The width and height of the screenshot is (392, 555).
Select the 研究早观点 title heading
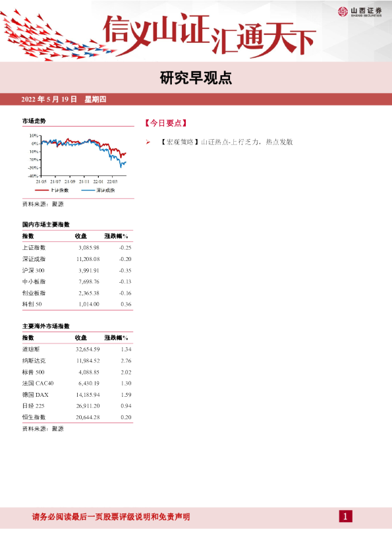196,78
